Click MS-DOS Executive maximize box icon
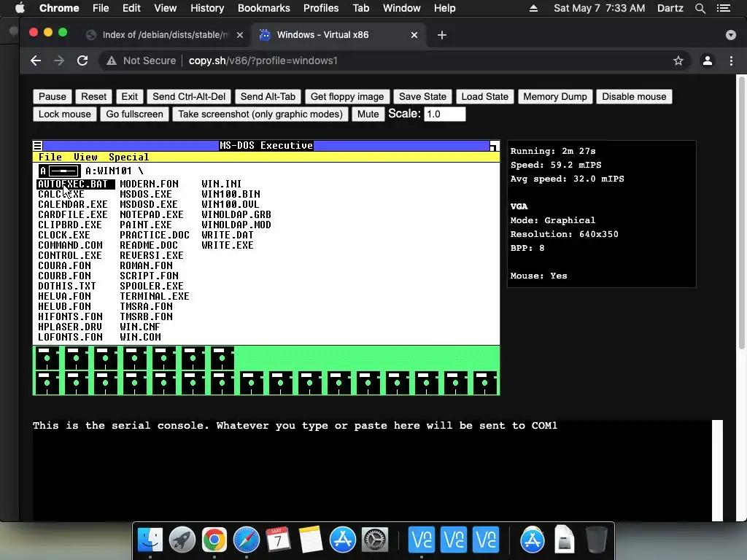This screenshot has width=747, height=560. [495, 146]
